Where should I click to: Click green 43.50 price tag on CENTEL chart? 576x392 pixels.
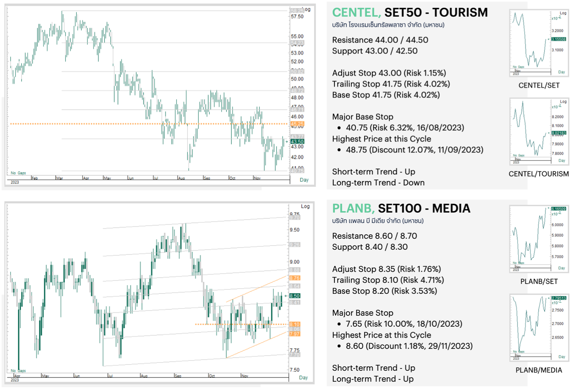297,141
